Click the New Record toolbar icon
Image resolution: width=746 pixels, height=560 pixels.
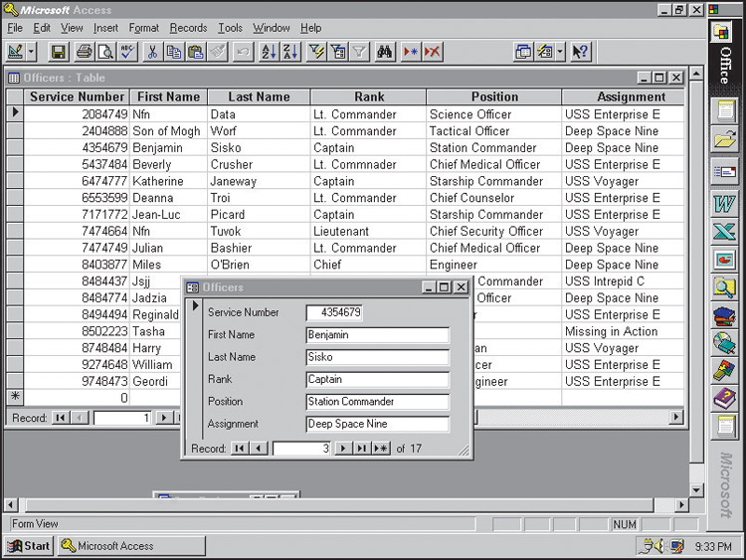[x=411, y=52]
